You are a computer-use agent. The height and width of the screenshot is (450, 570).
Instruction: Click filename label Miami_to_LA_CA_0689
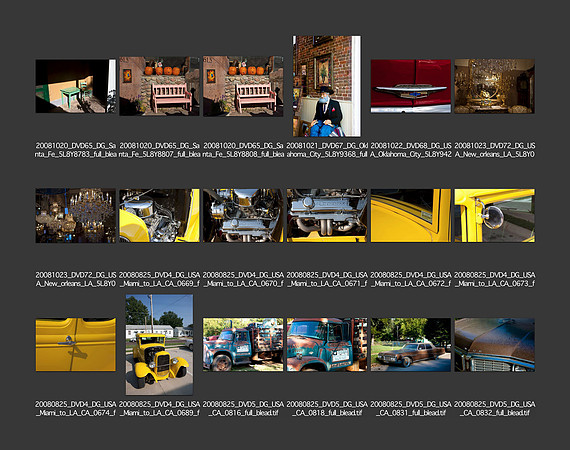[x=159, y=408]
